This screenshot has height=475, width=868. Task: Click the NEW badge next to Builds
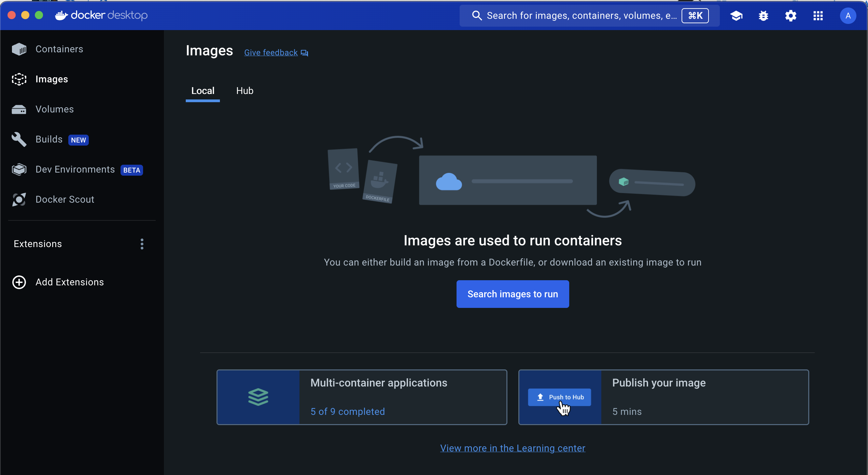[x=79, y=140]
